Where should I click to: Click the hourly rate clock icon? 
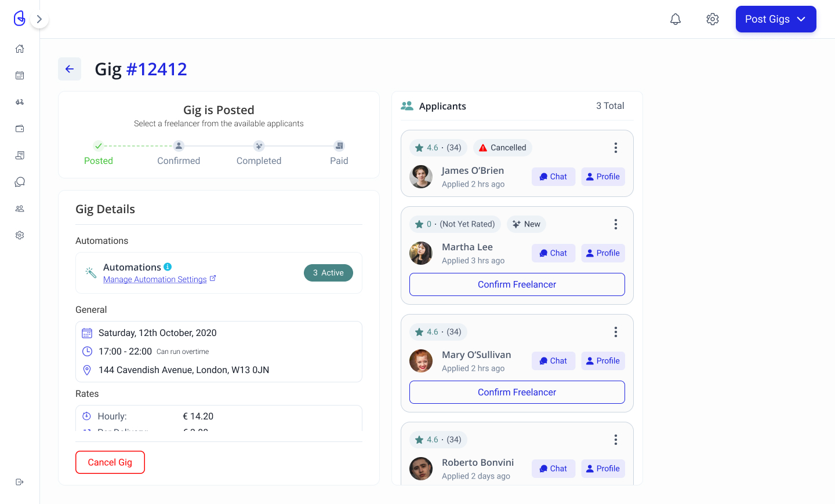(x=86, y=416)
